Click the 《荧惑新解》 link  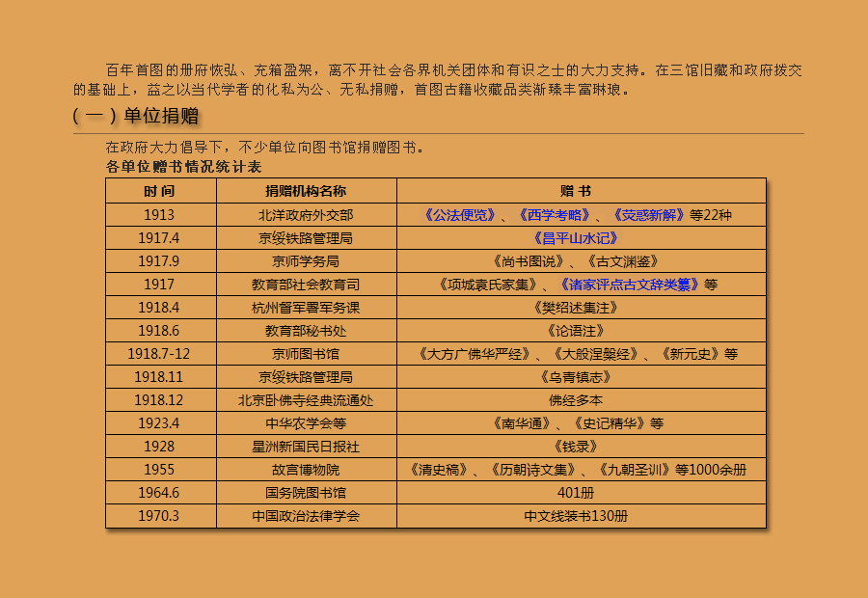[x=649, y=215]
